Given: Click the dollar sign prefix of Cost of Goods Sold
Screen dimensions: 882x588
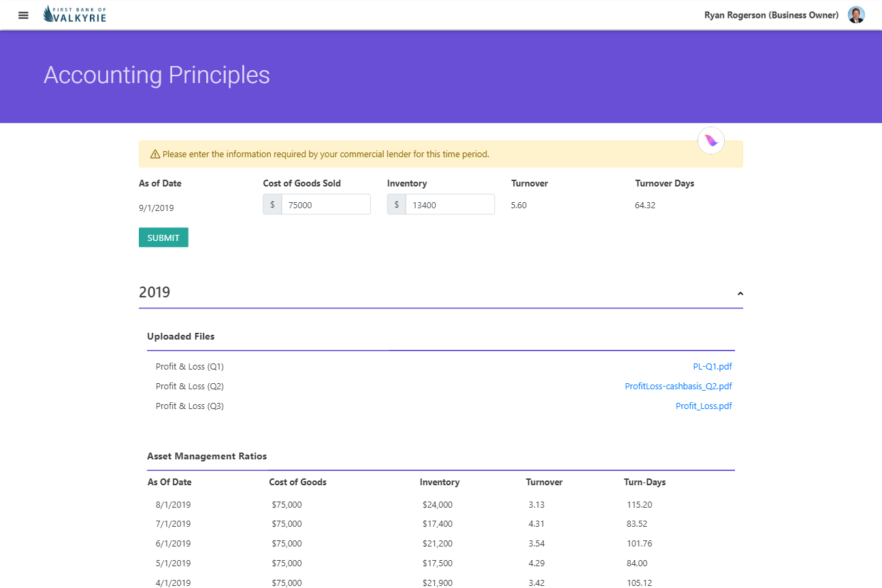Looking at the screenshot, I should click(x=272, y=204).
